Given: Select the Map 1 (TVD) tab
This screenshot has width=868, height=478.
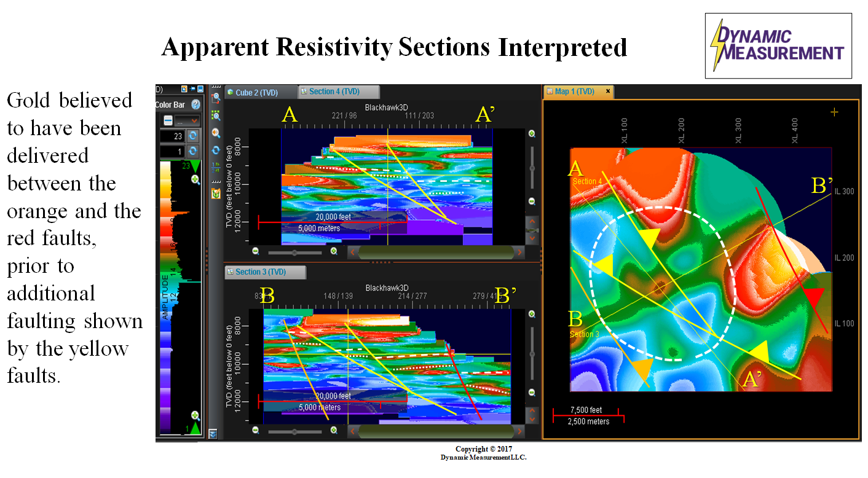Looking at the screenshot, I should [578, 92].
